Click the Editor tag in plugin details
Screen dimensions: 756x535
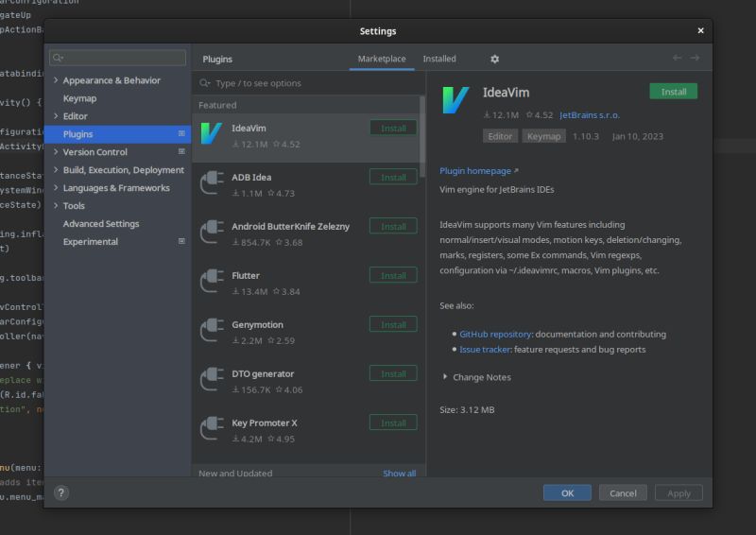click(500, 136)
